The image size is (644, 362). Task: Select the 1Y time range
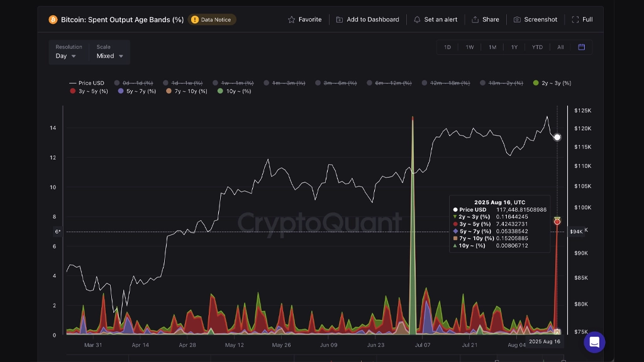point(514,47)
